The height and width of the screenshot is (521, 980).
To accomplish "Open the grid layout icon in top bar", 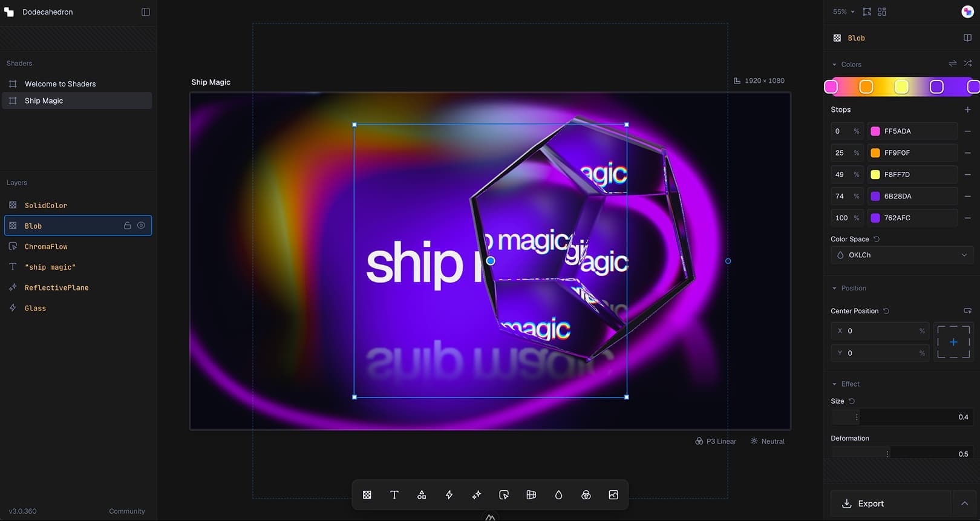I will click(x=882, y=11).
